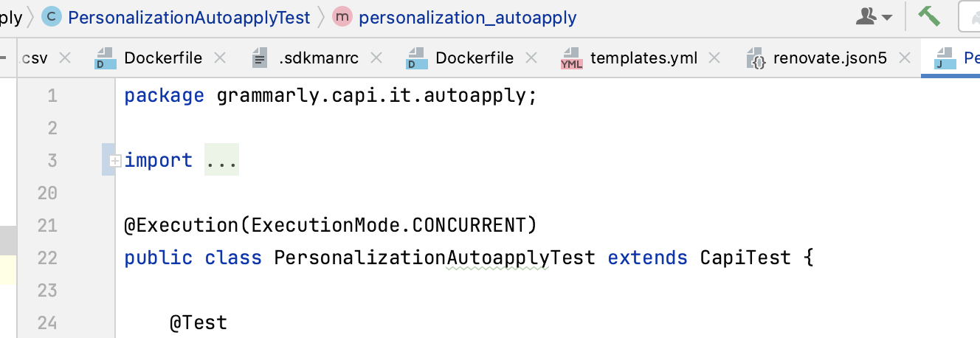Close the first Dockerfile tab
The width and height of the screenshot is (980, 338).
point(219,58)
